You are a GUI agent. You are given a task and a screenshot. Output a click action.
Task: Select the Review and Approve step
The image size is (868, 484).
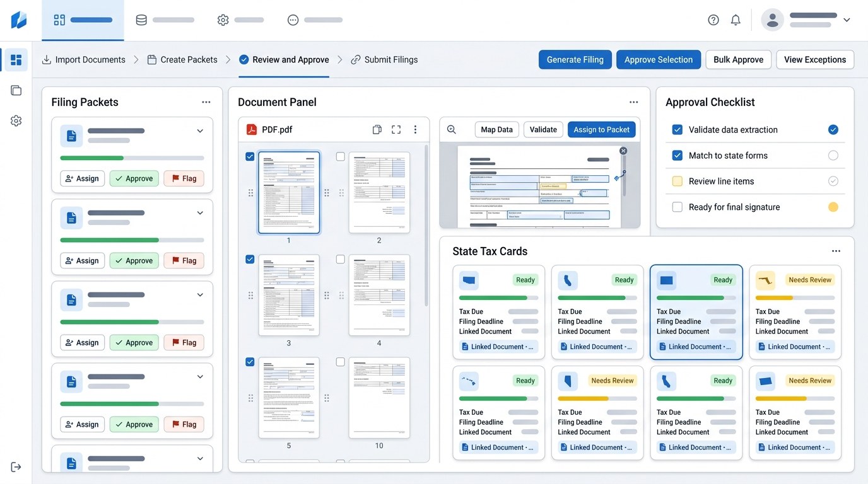coord(284,60)
